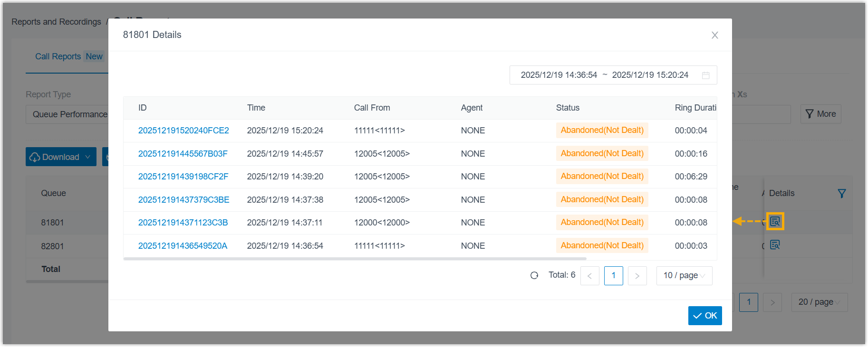Open details icon for queue 81801
Image resolution: width=868 pixels, height=347 pixels.
775,221
